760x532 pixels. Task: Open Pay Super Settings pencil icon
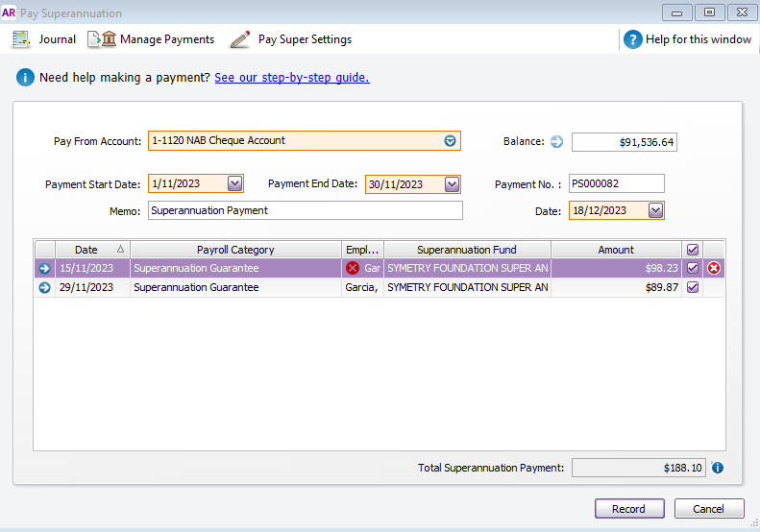tap(240, 39)
